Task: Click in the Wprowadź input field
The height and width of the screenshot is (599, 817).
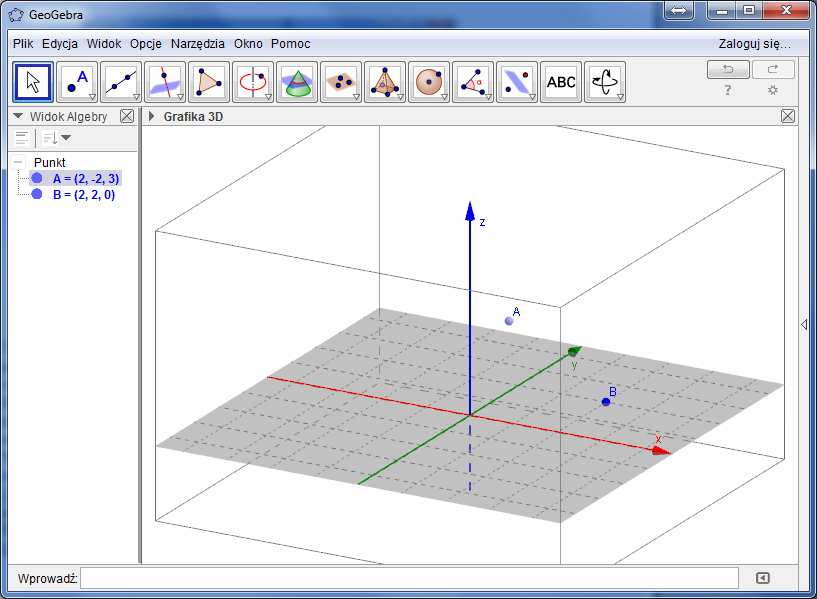Action: point(409,578)
